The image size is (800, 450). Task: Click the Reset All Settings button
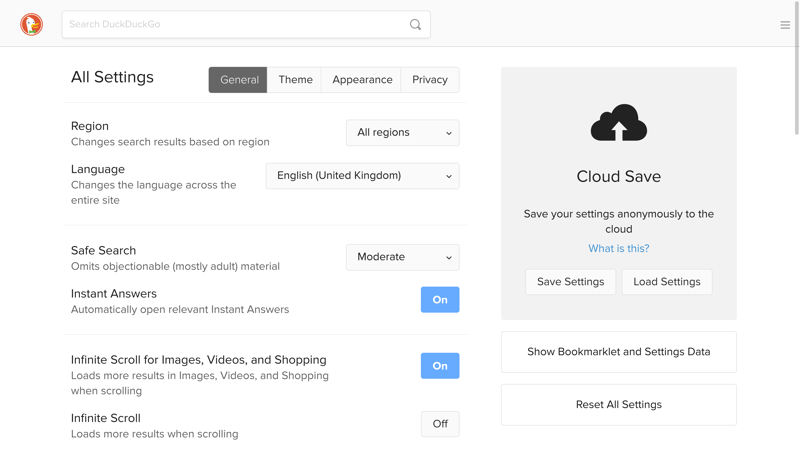coord(618,405)
